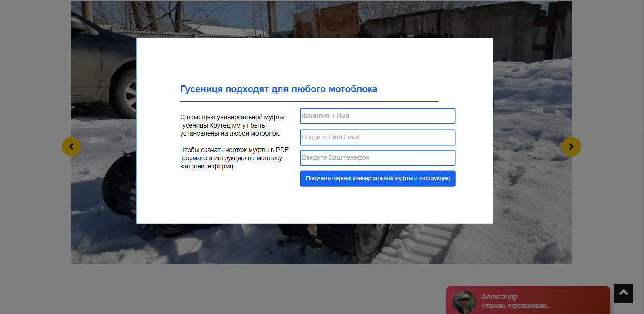Select the Введите Ваш Email field
The width and height of the screenshot is (644, 314).
point(378,137)
